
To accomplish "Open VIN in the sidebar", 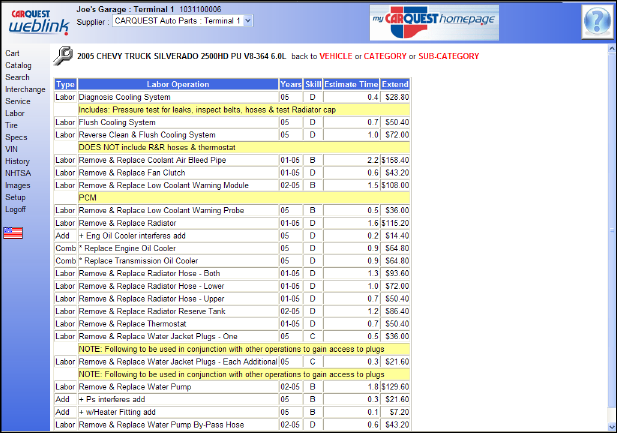I will (x=11, y=149).
